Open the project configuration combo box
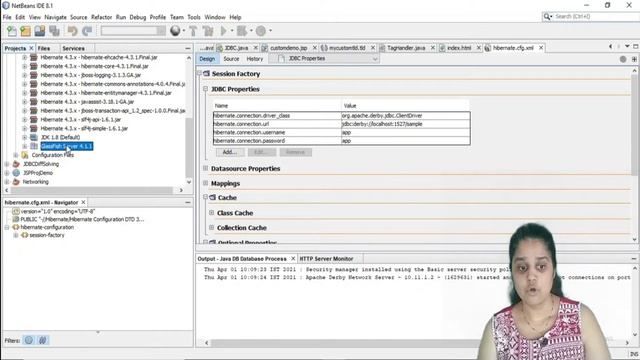This screenshot has width=640, height=360. [x=133, y=31]
